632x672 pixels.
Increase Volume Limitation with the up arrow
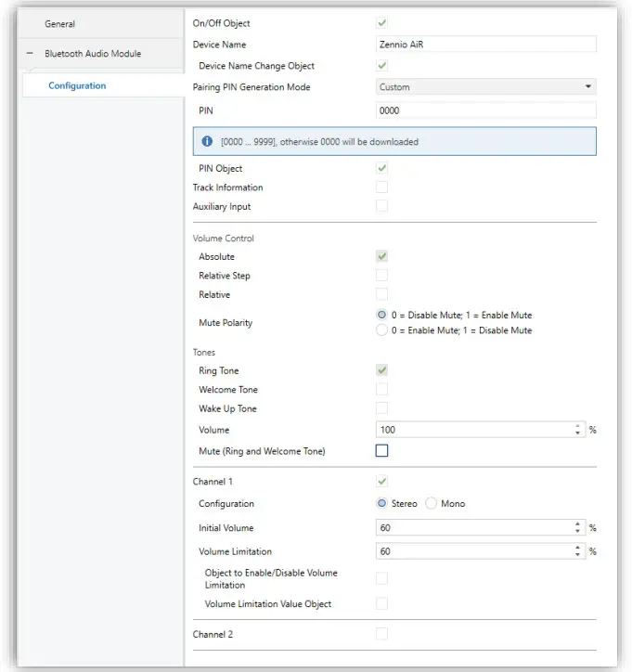click(577, 548)
